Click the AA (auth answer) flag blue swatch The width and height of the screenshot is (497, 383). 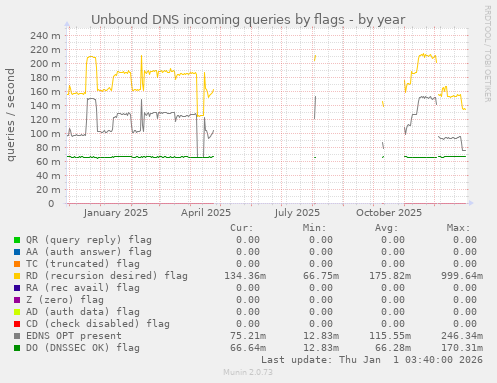tap(17, 252)
